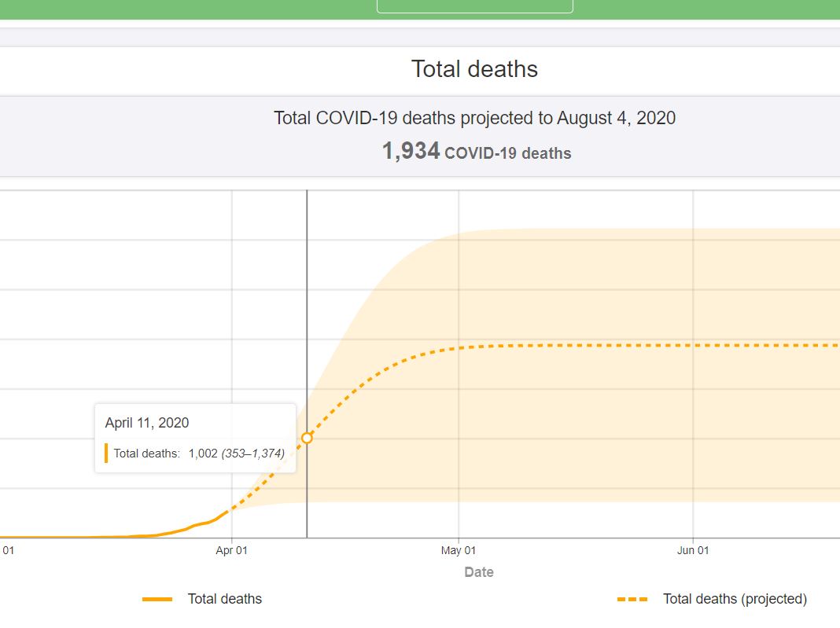Click the solid orange Total deaths legend line
Screen dimensions: 840x628
[157, 599]
